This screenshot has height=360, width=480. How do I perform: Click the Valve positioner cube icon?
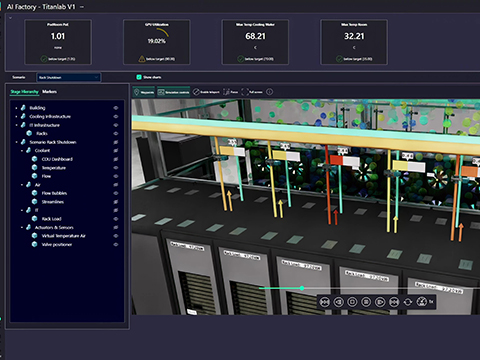tap(34, 244)
